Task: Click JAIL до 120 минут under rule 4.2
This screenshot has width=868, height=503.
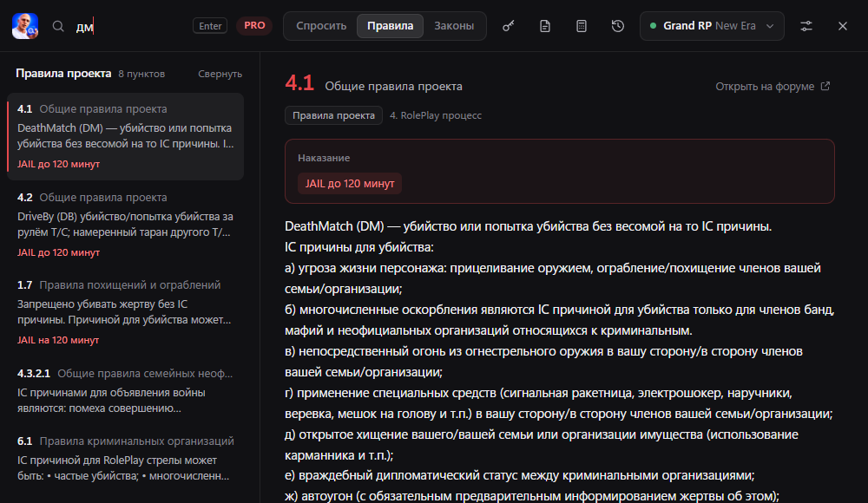Action: pos(59,252)
